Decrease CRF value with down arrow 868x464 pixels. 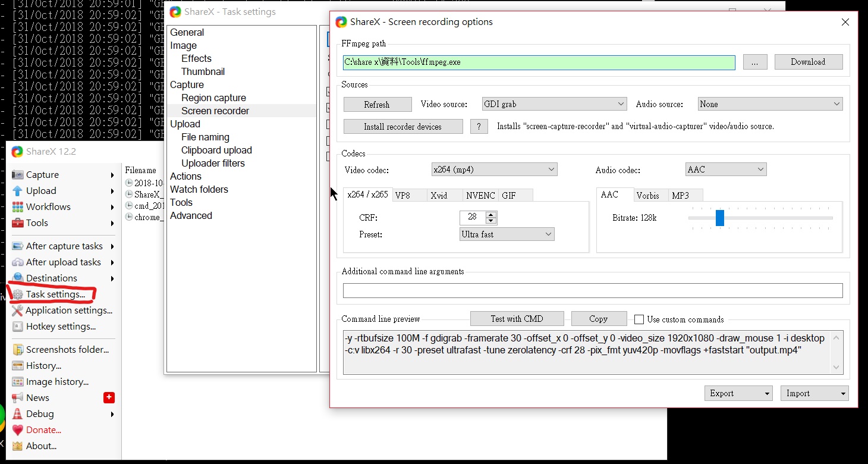point(491,221)
